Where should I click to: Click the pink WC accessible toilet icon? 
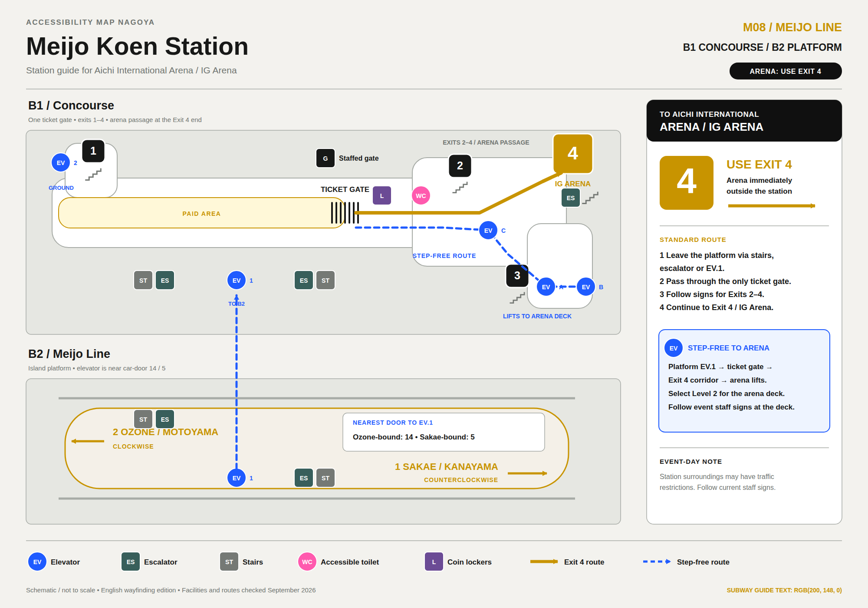421,196
